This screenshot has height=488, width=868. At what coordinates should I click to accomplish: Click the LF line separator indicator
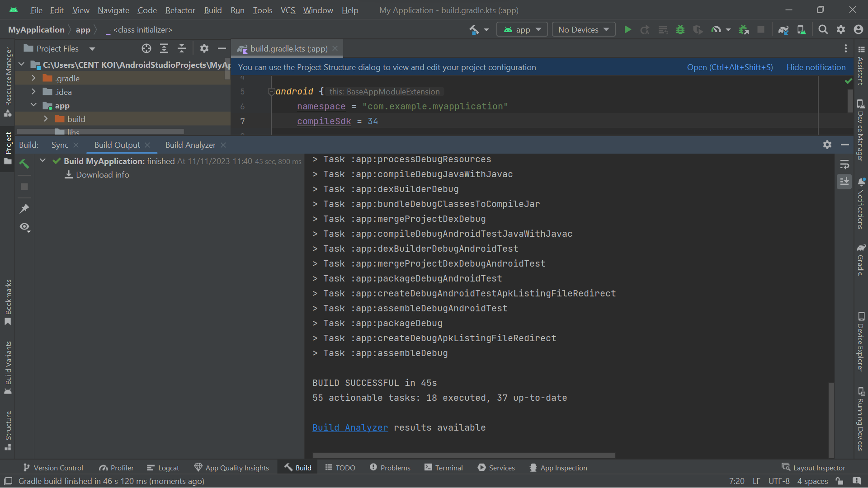756,481
